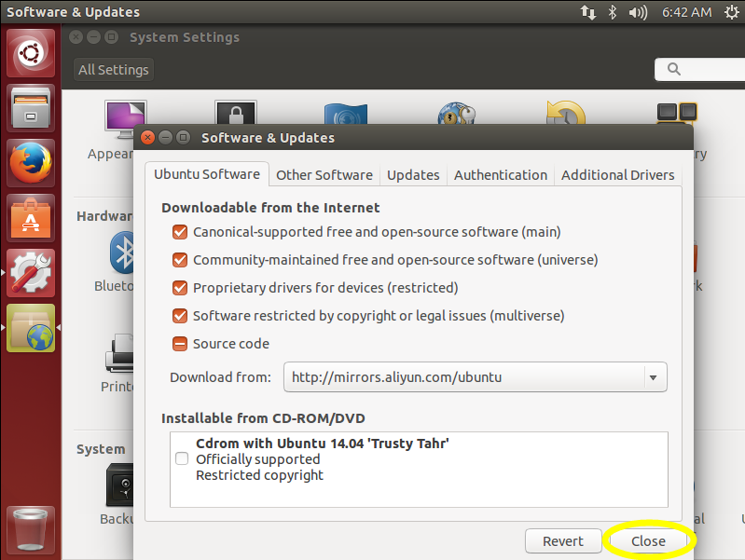Open the network indicator in top panel
The image size is (745, 560).
pos(588,12)
